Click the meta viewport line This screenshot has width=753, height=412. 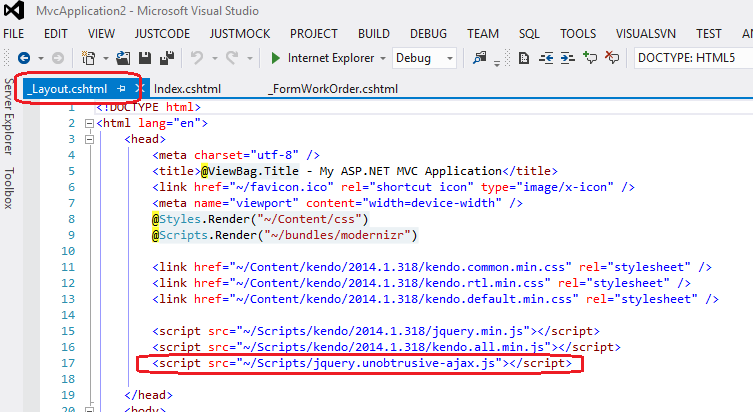[x=338, y=203]
